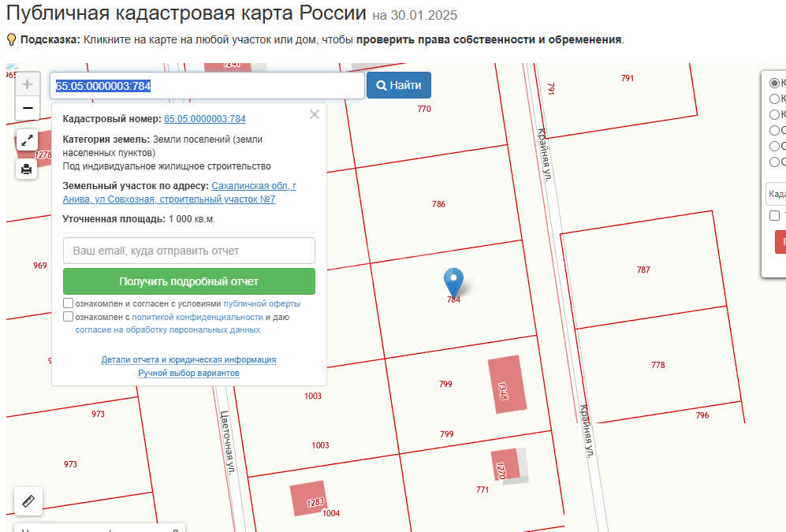Viewport: 786px width, 532px height.
Task: Select the second search type radio button
Action: 773,99
